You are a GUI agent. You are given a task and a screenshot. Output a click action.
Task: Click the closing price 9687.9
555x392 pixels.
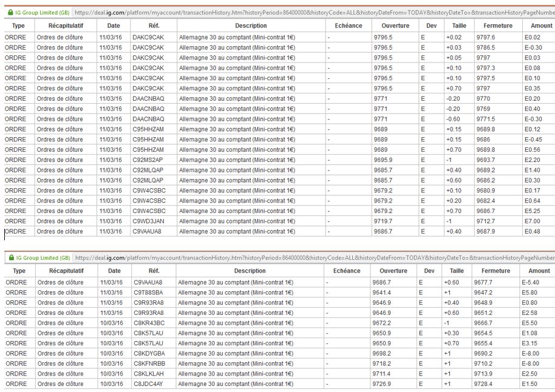[x=486, y=231]
